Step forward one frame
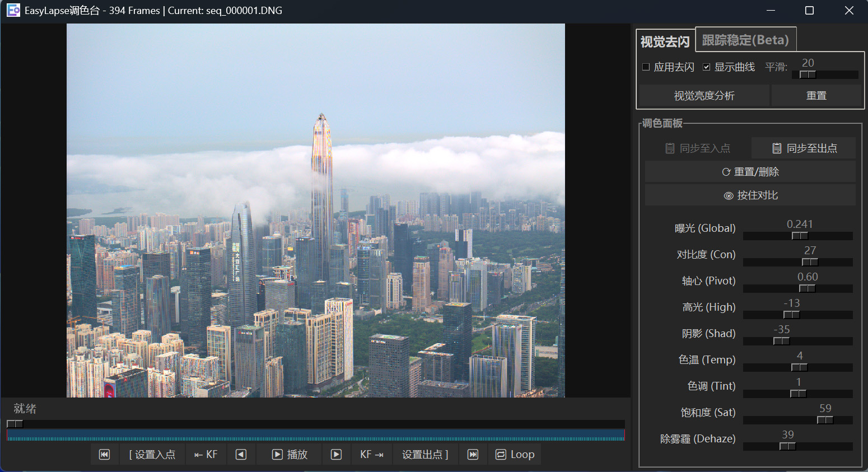 click(335, 454)
